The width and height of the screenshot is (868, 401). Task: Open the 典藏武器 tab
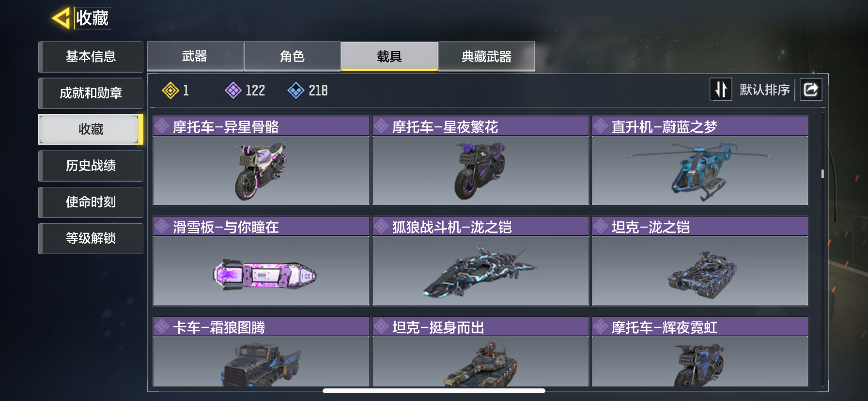coord(487,56)
